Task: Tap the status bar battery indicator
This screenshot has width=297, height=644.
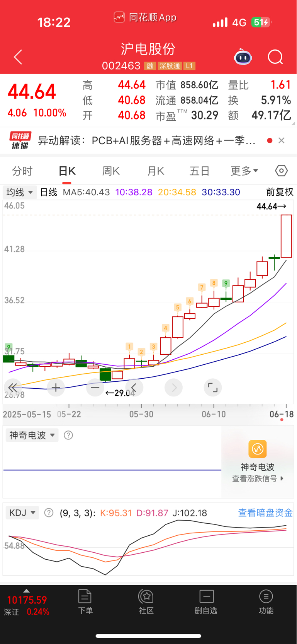Action: coord(261,22)
